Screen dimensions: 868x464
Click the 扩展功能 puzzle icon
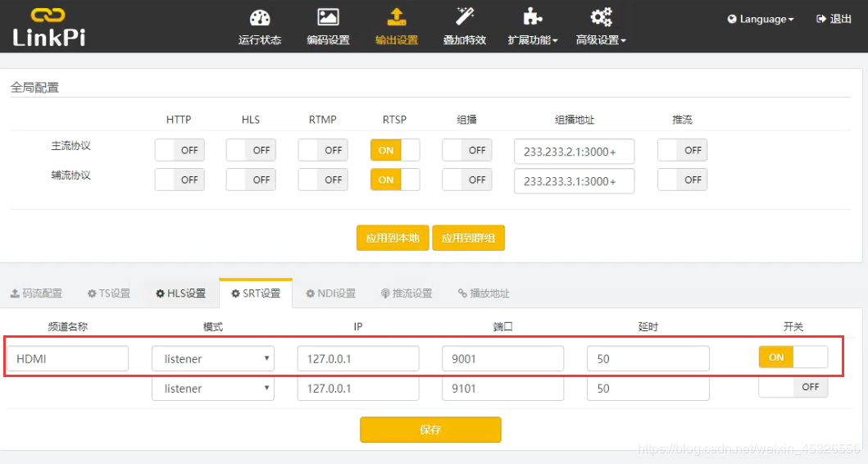pos(533,16)
